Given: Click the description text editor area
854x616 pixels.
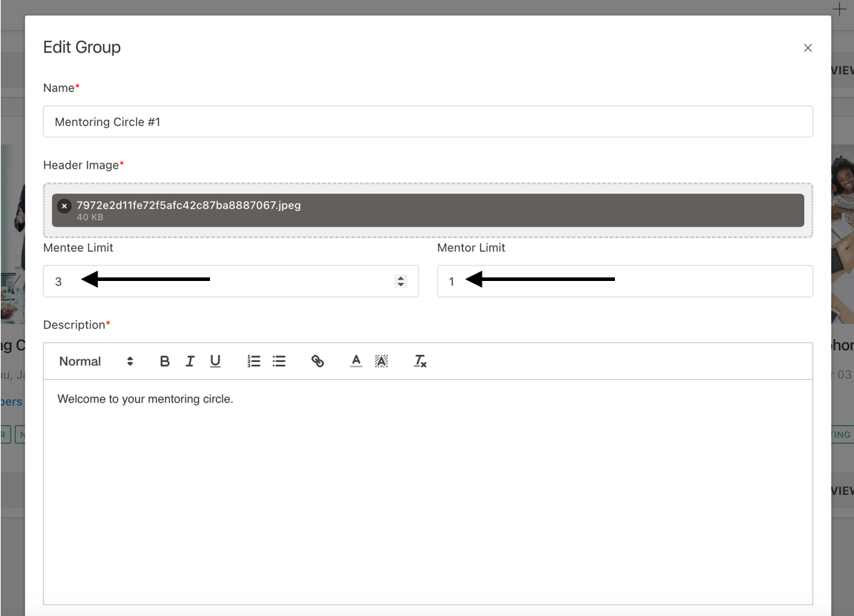Looking at the screenshot, I should pyautogui.click(x=427, y=491).
